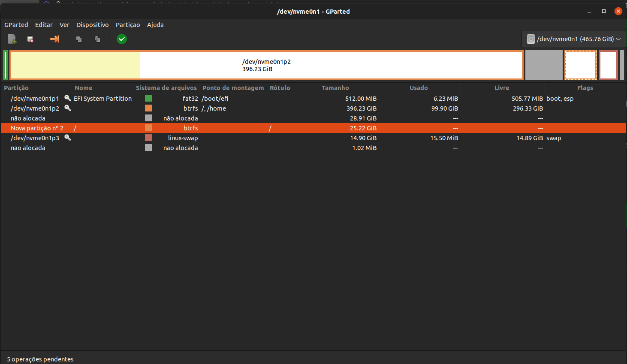627x364 pixels.
Task: Click the /, /home mount point cell
Action: pyautogui.click(x=214, y=108)
